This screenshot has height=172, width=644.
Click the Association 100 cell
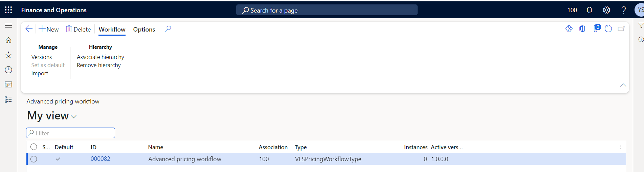pos(264,159)
